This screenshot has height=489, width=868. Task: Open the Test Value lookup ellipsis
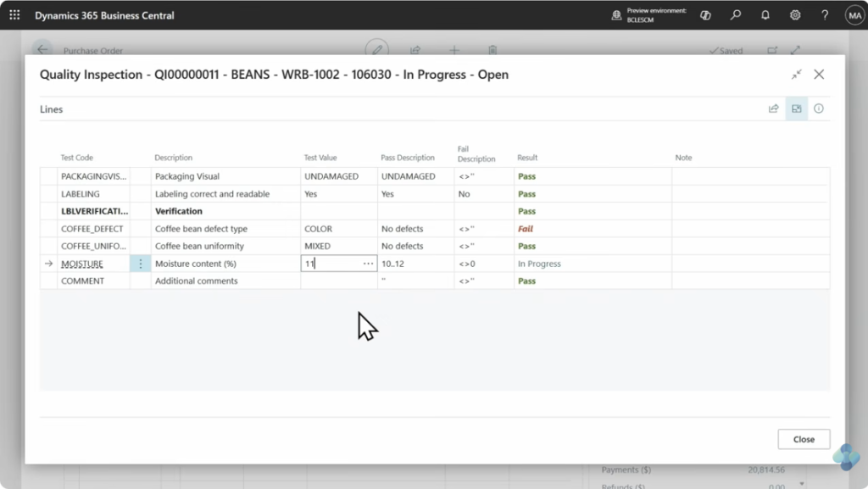click(x=368, y=264)
